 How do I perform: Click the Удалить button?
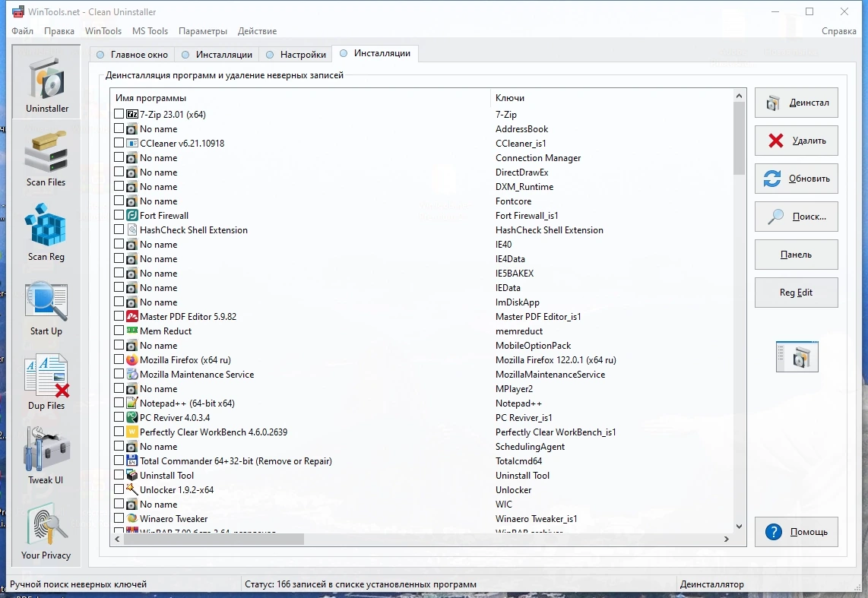796,141
